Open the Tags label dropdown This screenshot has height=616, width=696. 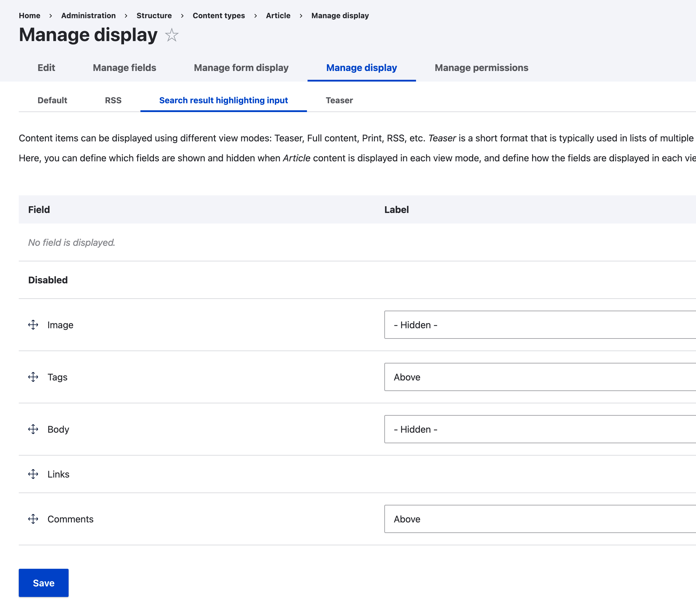[x=539, y=377]
